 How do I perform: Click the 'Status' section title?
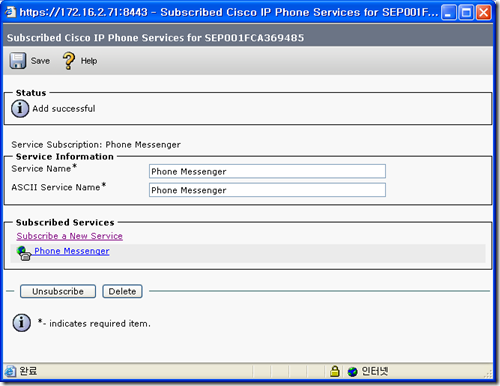pyautogui.click(x=31, y=93)
